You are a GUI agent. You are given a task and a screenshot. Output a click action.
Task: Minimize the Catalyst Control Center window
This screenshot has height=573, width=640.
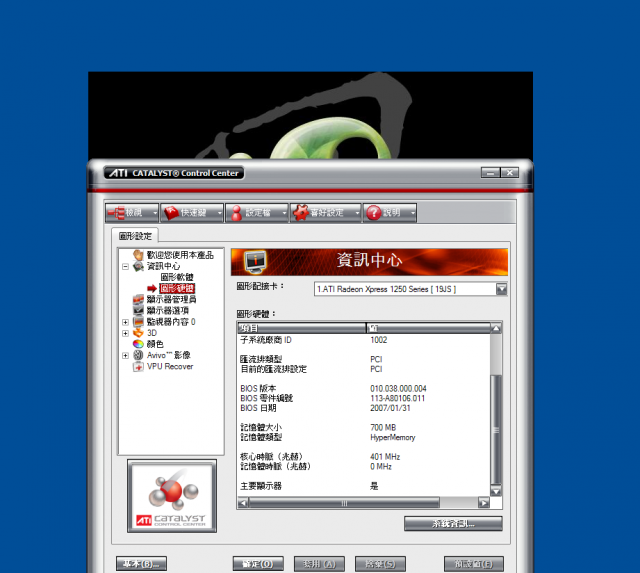[x=490, y=173]
